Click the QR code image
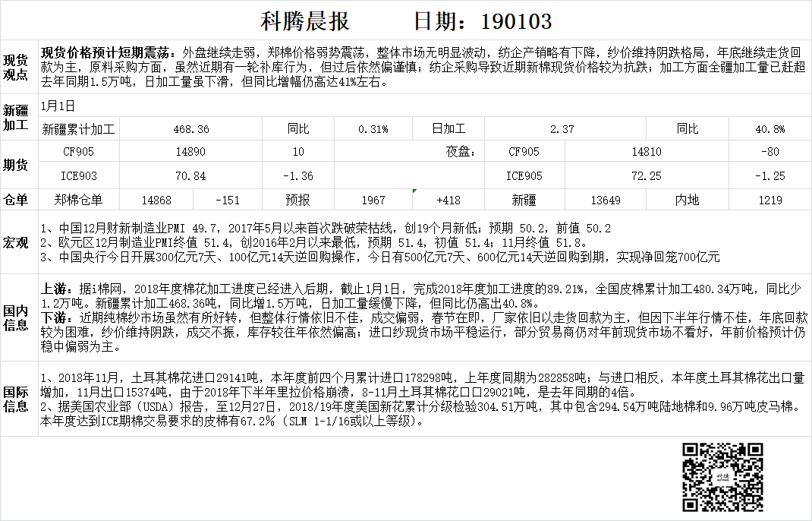812x521 pixels. [x=722, y=478]
